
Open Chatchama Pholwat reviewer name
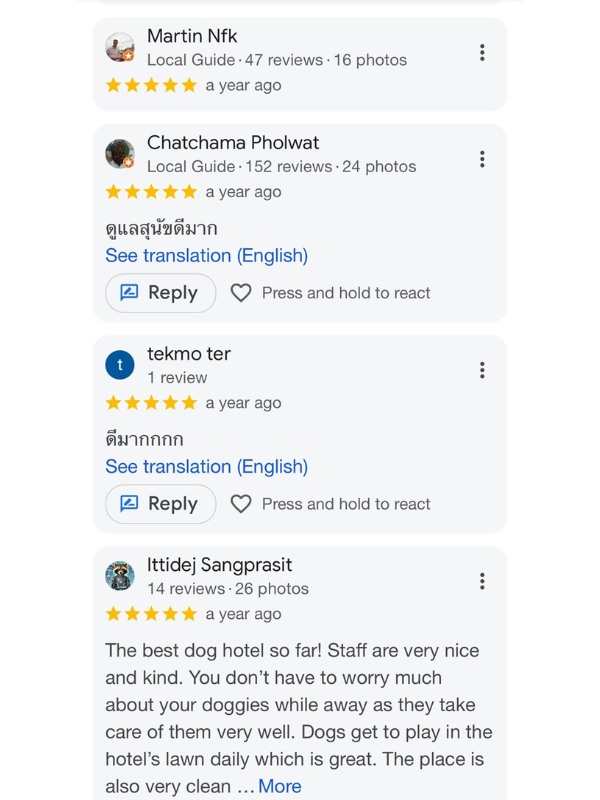(233, 142)
